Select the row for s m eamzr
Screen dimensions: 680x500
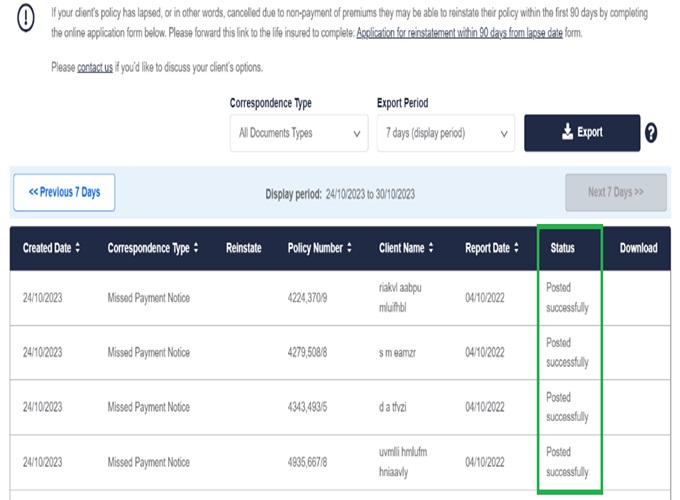point(340,353)
